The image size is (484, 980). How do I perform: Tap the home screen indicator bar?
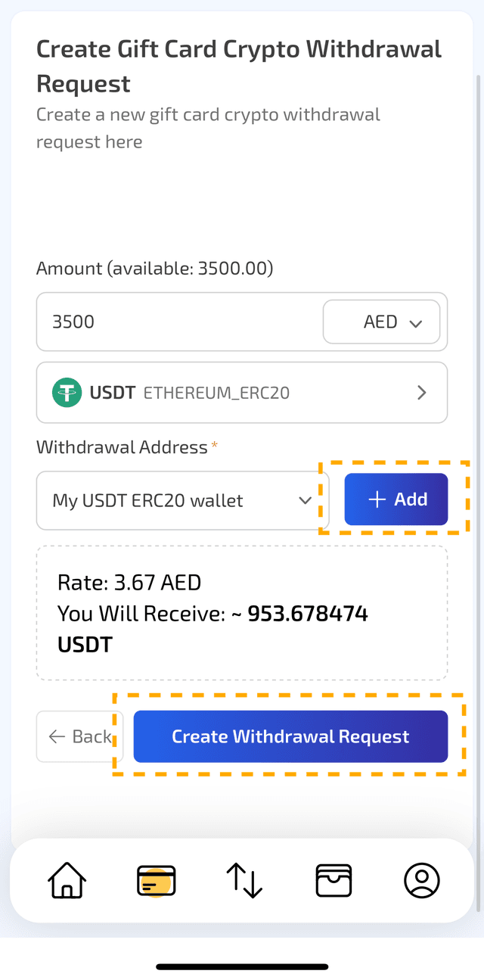coord(242,966)
